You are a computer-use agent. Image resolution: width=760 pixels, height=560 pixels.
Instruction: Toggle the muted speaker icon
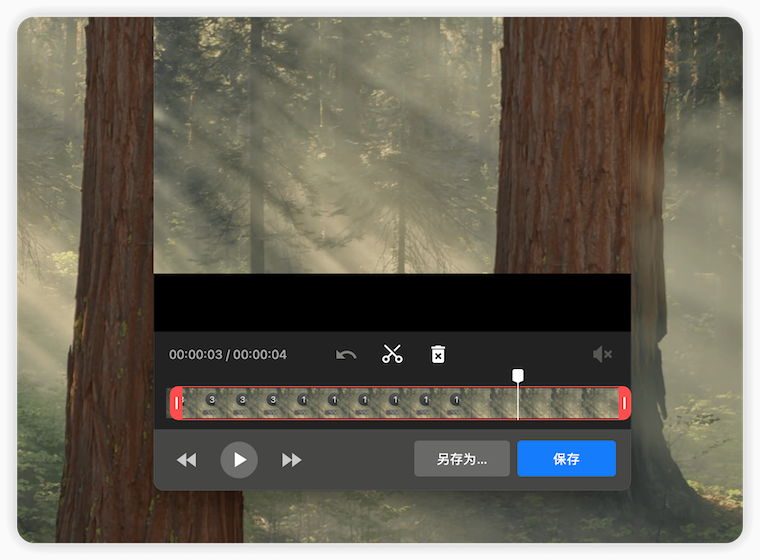point(601,355)
